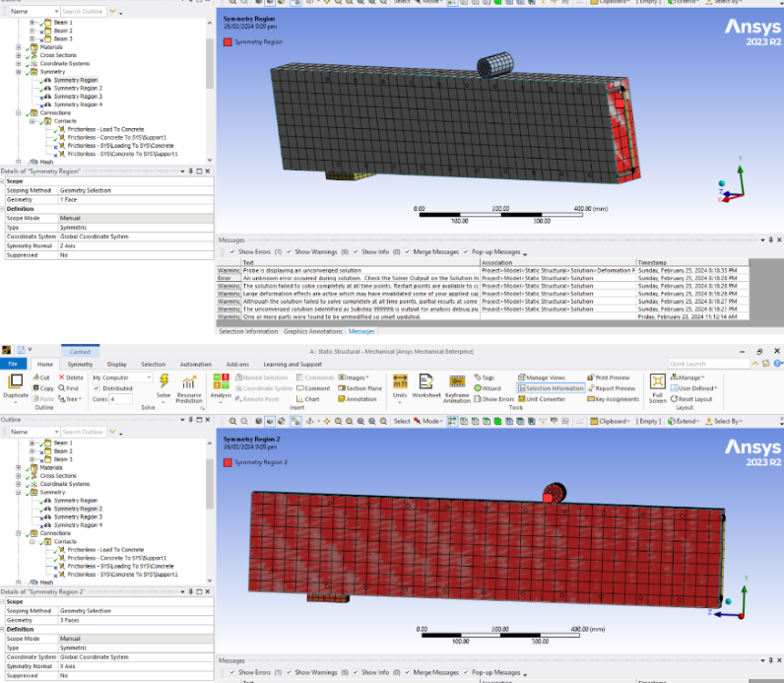Click the Tags tool
784x683 pixels.
485,377
